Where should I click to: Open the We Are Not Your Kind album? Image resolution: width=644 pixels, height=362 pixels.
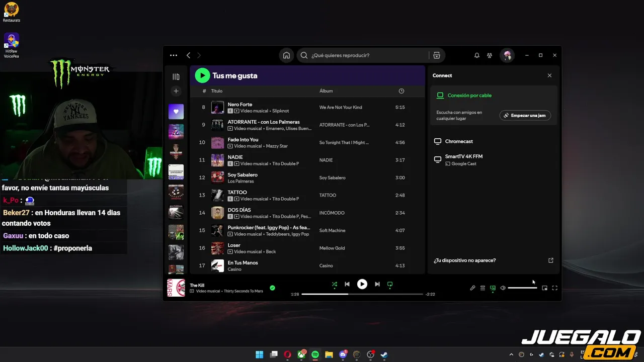coord(341,107)
